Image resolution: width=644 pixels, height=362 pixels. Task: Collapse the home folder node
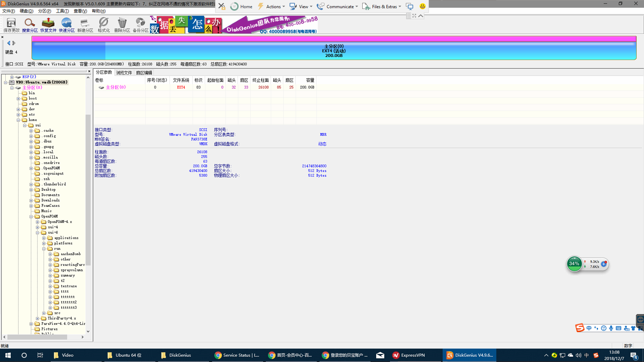(x=19, y=120)
